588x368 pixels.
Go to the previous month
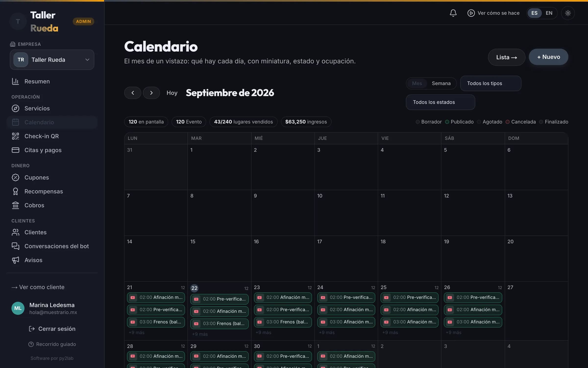pyautogui.click(x=133, y=93)
